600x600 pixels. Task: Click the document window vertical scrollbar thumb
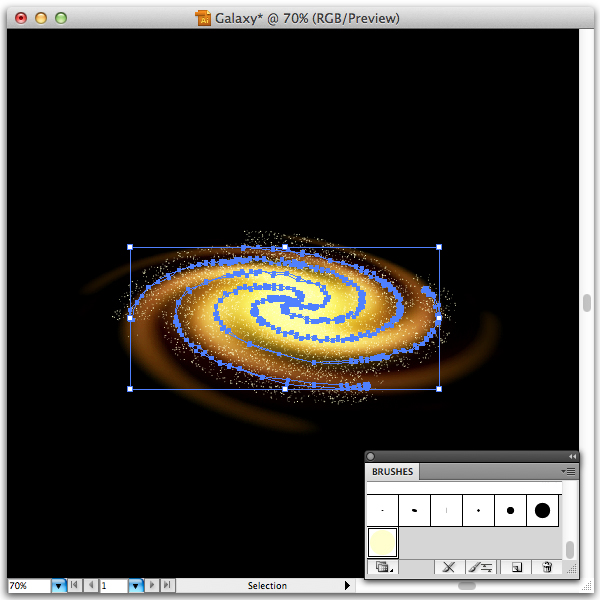587,303
